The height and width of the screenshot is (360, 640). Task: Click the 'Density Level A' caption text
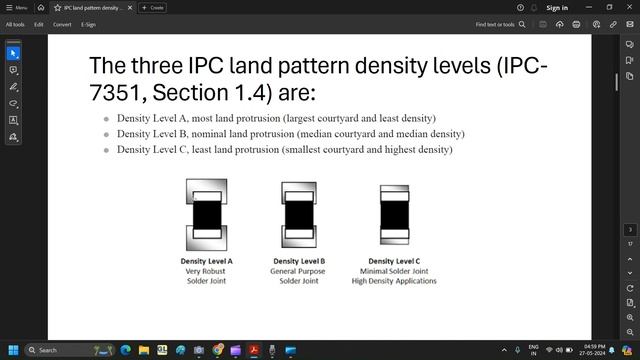pos(207,261)
